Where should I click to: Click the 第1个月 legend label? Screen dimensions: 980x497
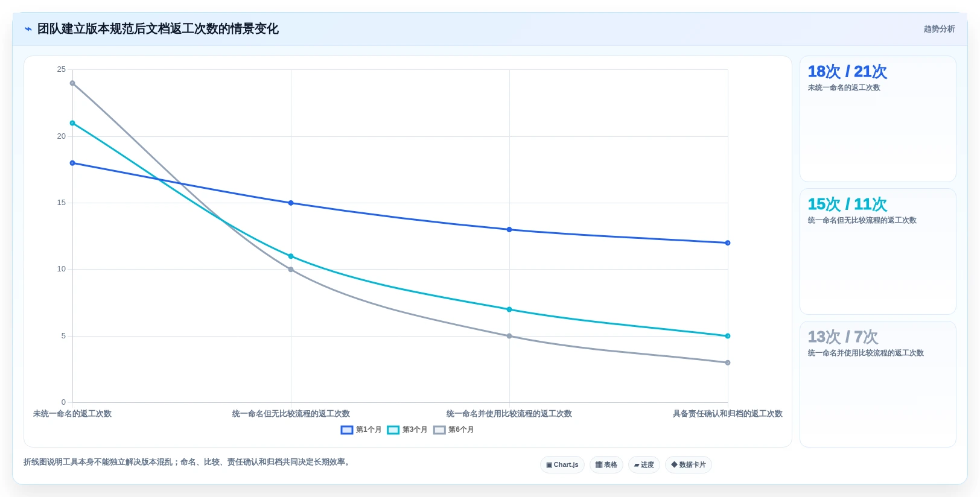pos(369,430)
